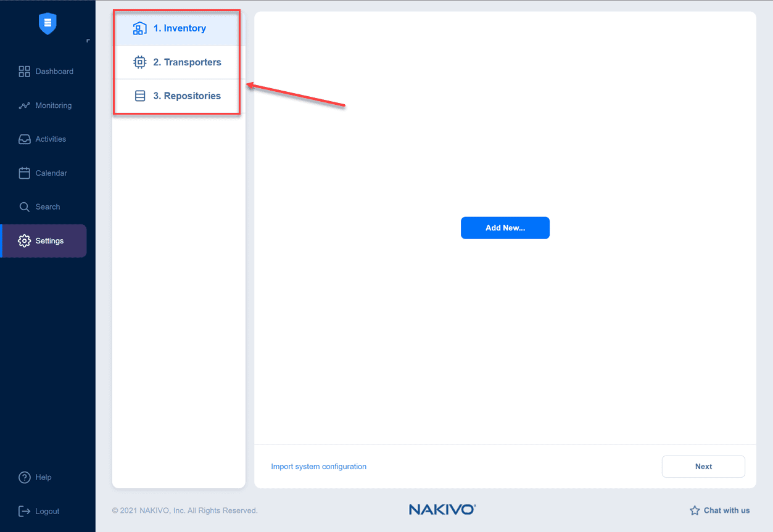Switch to the Transporters step
The width and height of the screenshot is (773, 532).
click(x=187, y=62)
